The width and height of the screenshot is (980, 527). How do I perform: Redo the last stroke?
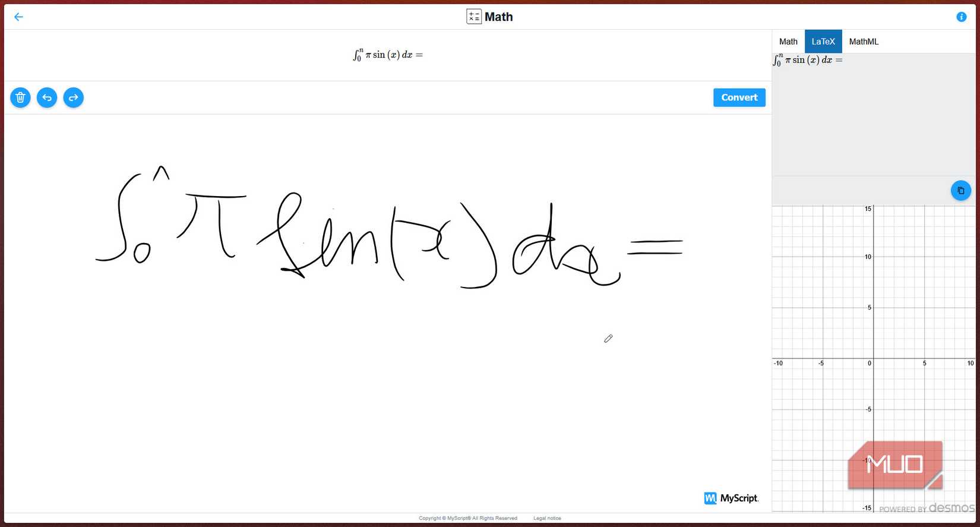click(x=74, y=97)
